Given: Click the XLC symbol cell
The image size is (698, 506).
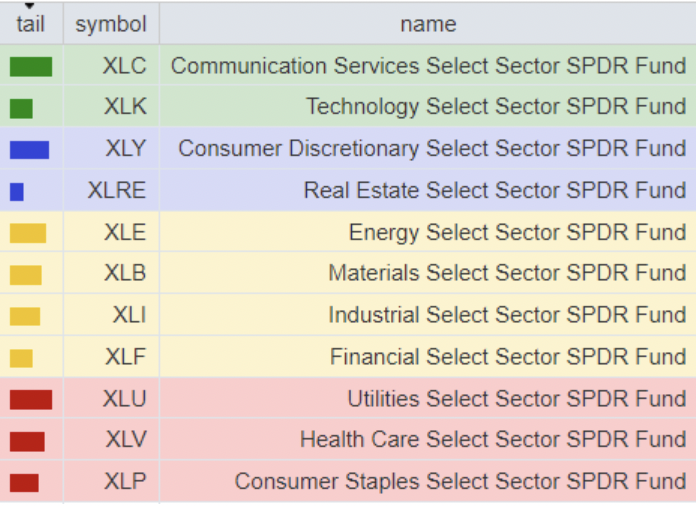Looking at the screenshot, I should (x=124, y=66).
